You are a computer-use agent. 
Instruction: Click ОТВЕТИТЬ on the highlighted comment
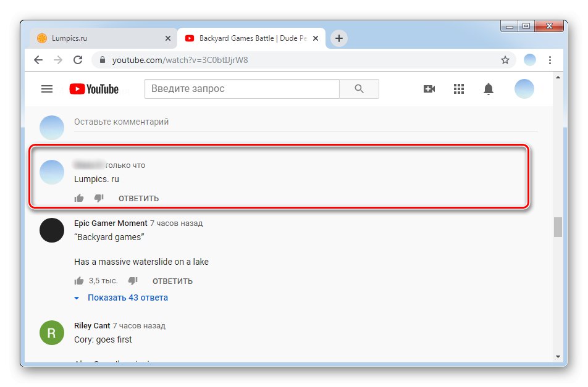[x=138, y=198]
